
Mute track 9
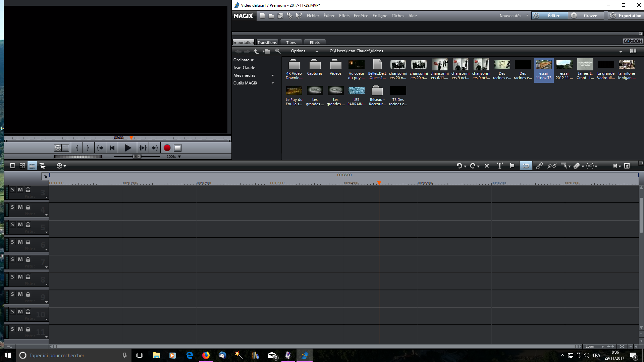(20, 294)
